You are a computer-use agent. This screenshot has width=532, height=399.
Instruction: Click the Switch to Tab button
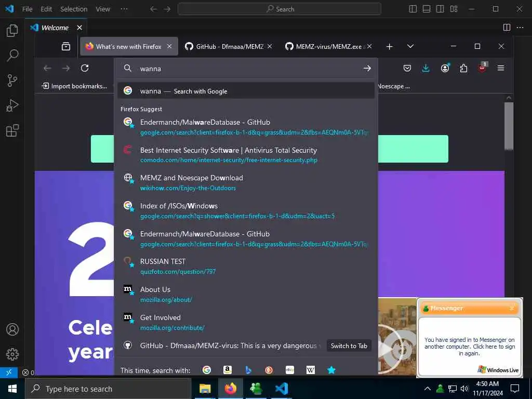349,345
